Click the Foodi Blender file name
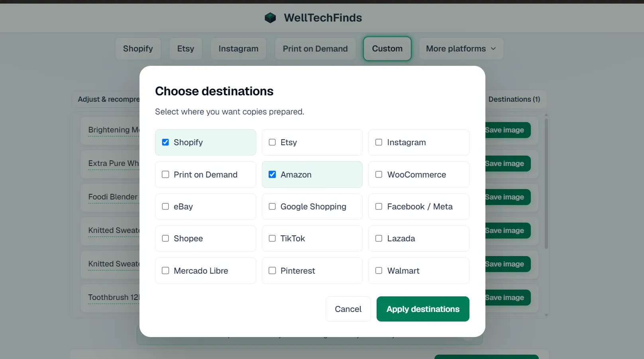 113,197
